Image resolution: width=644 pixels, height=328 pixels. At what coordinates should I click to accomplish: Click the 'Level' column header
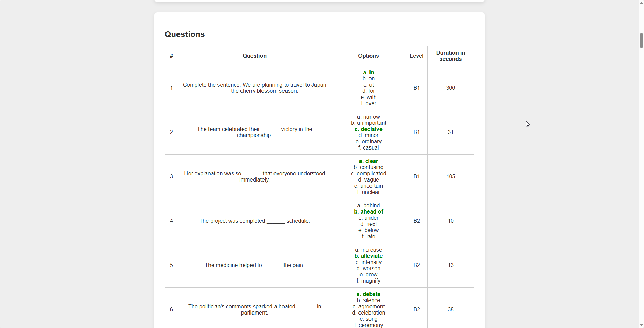(416, 56)
